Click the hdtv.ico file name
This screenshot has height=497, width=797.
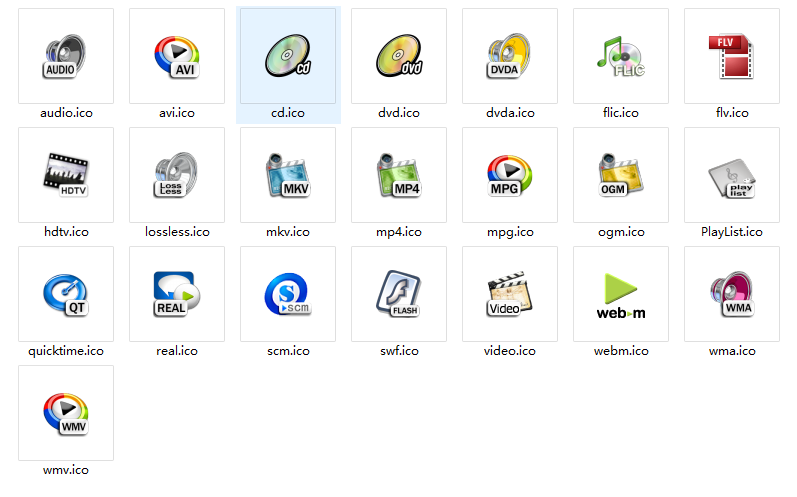(x=66, y=232)
